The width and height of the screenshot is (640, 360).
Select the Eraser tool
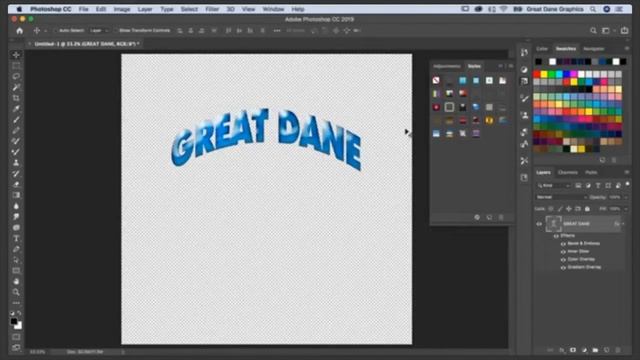tap(16, 184)
